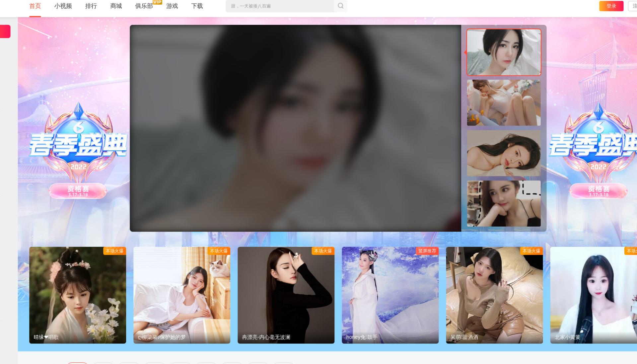637x364 pixels.
Task: Click the 本场火爆 tag on 柳柒柒 card
Action: 219,251
